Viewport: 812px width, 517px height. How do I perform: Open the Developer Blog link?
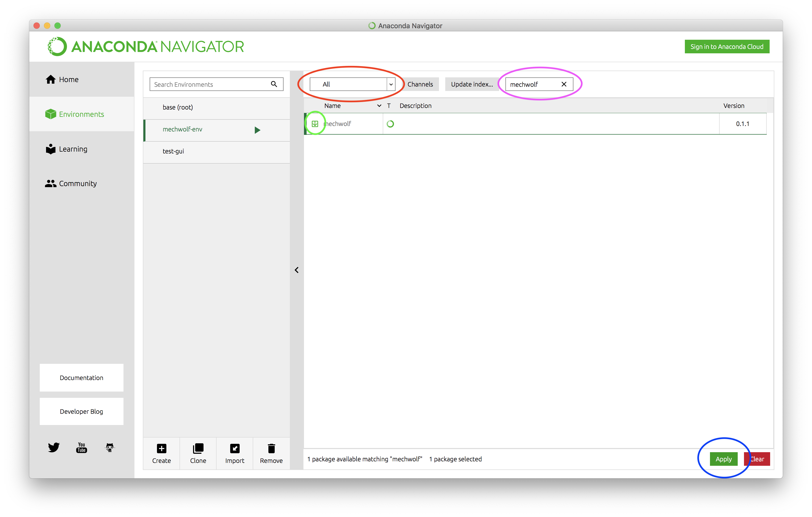[82, 411]
